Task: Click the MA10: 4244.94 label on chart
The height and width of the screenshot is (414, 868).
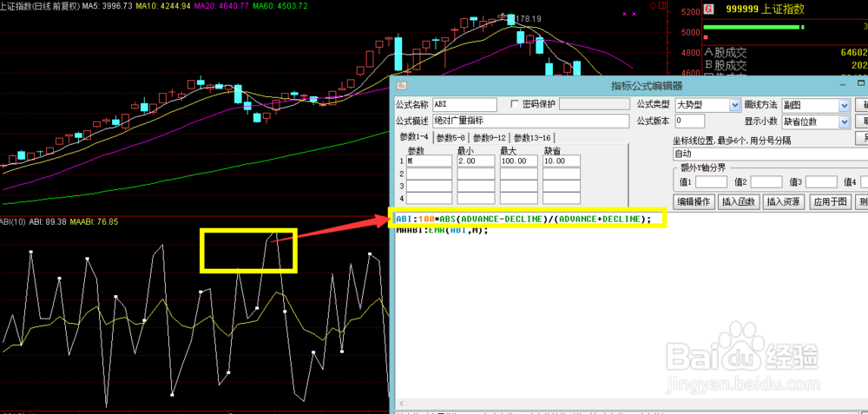Action: (x=164, y=5)
